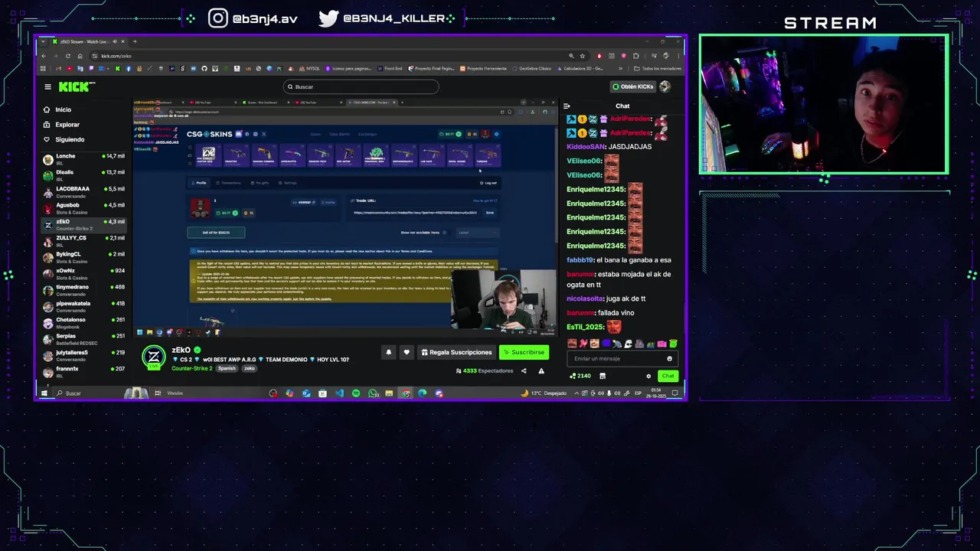Open the YouTube bookmark icon

click(x=70, y=68)
